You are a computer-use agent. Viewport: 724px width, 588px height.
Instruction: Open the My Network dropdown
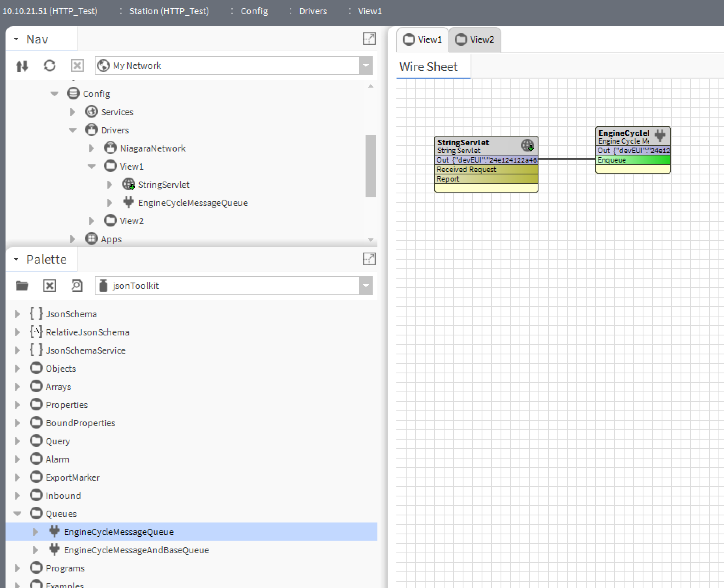(x=366, y=66)
